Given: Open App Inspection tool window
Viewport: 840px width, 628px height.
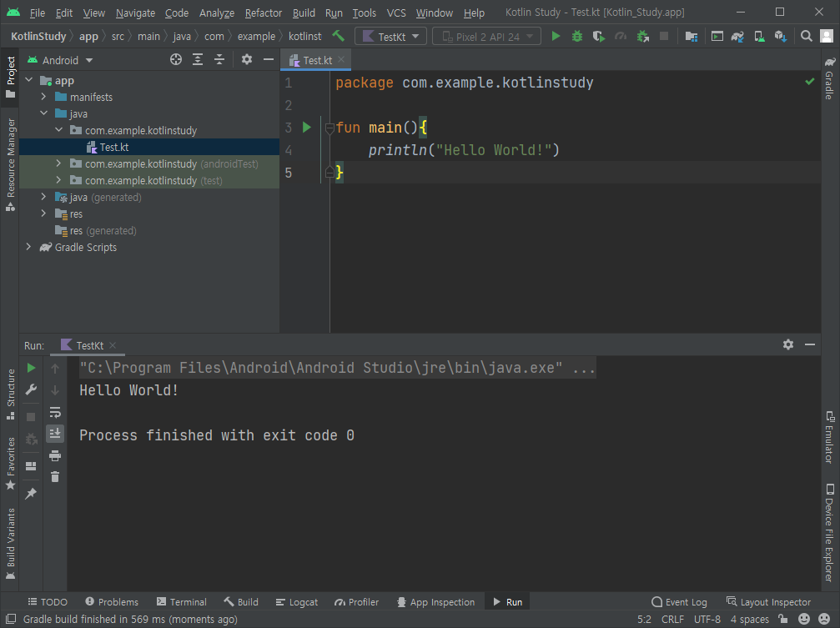Looking at the screenshot, I should tap(435, 602).
